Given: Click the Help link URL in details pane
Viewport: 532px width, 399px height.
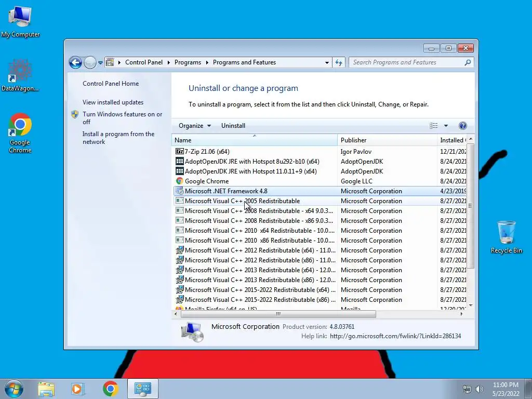Looking at the screenshot, I should [395, 336].
